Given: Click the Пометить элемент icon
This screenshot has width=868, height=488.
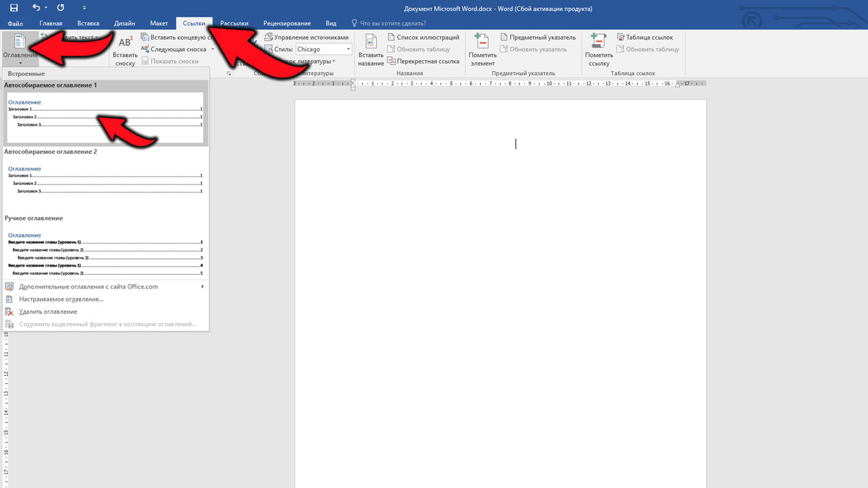Looking at the screenshot, I should click(x=482, y=41).
